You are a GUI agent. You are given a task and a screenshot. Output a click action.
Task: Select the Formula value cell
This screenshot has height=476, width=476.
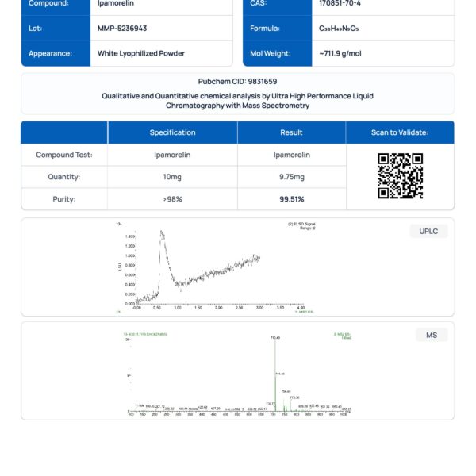(x=383, y=29)
